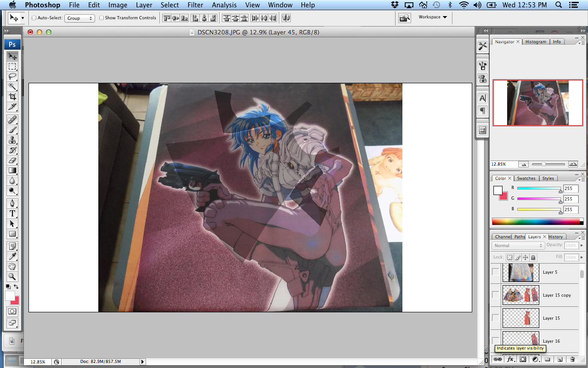Click the Navigator zoom in button
The width and height of the screenshot is (588, 368).
point(573,164)
